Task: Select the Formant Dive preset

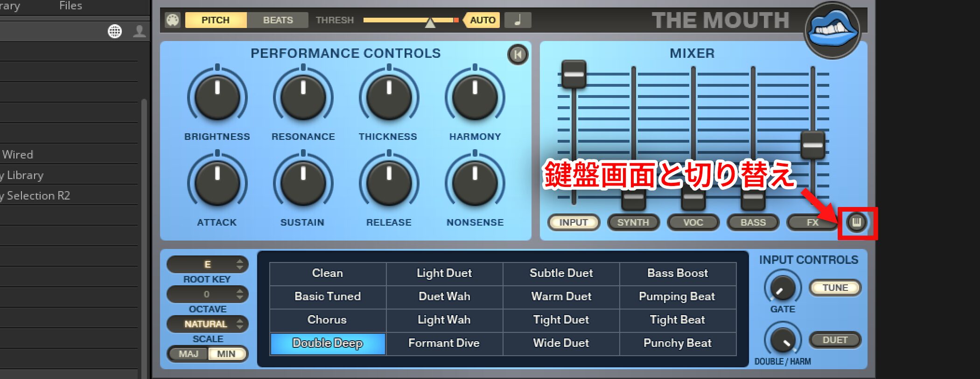Action: 444,343
